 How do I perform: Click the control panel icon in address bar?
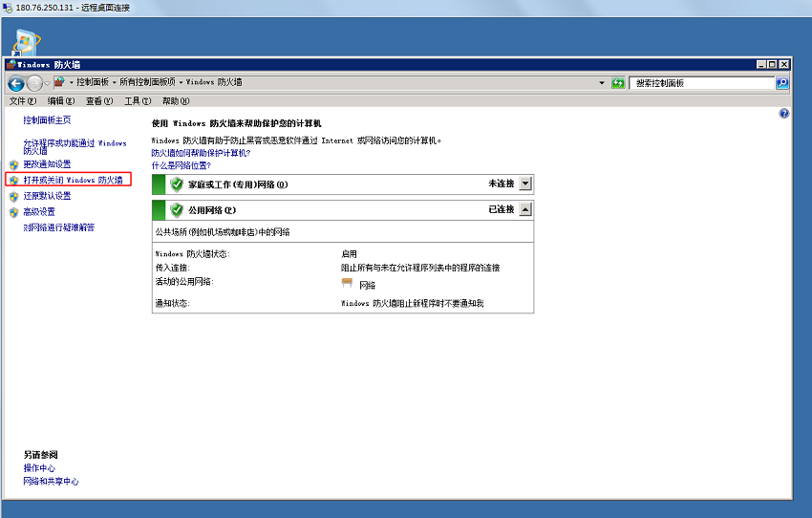(x=59, y=83)
